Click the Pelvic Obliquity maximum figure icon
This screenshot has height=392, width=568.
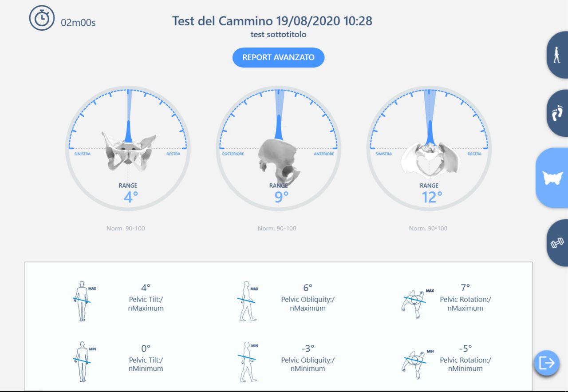[x=247, y=301]
